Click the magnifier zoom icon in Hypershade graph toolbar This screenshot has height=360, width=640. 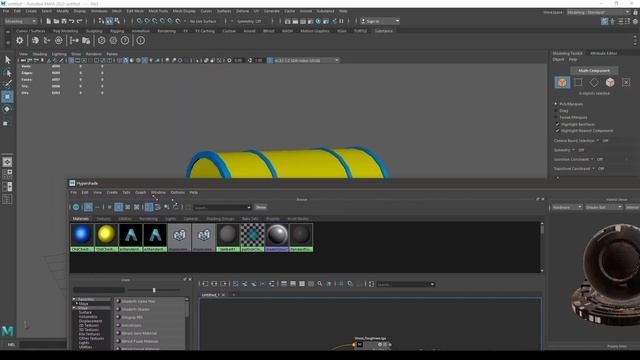click(320, 284)
